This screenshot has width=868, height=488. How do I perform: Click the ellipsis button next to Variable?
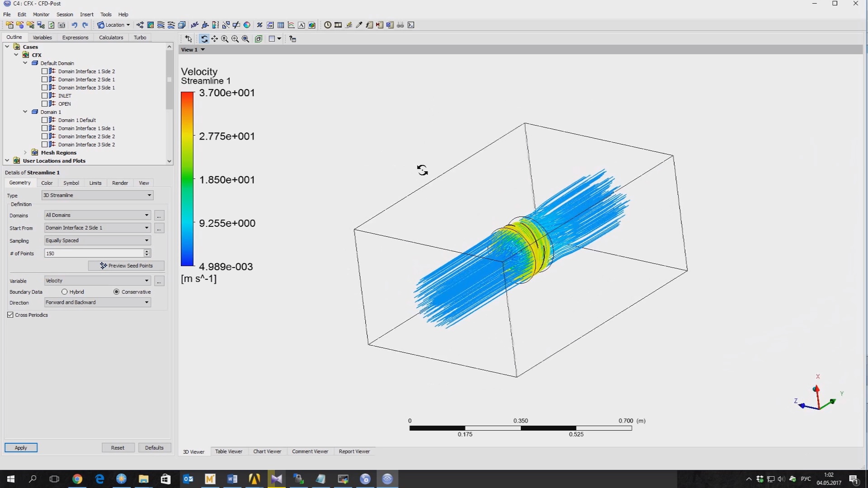[159, 281]
